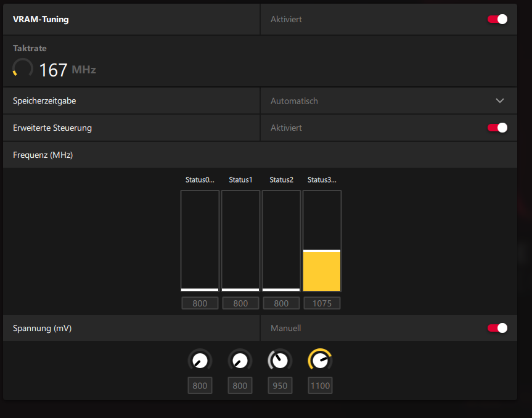Edit the first voltage field 800
Screen dimensions: 532x418
click(x=200, y=385)
